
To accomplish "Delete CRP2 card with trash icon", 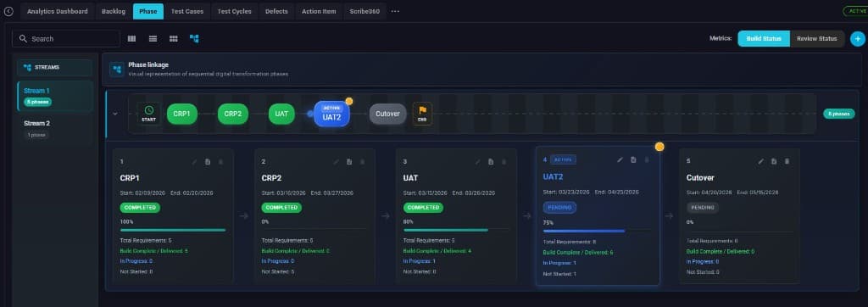I will pos(363,162).
